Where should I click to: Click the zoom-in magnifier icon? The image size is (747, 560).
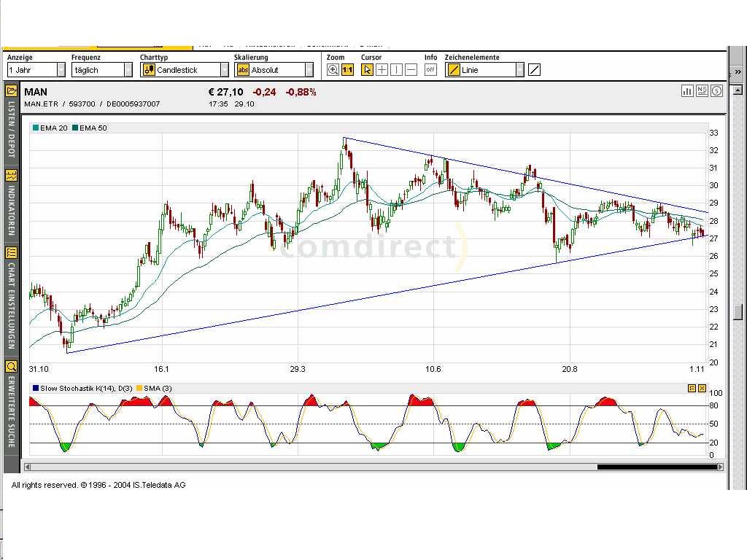333,70
